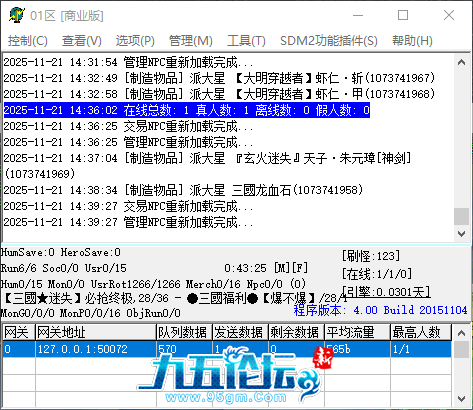Click the application icon in title bar

click(17, 15)
